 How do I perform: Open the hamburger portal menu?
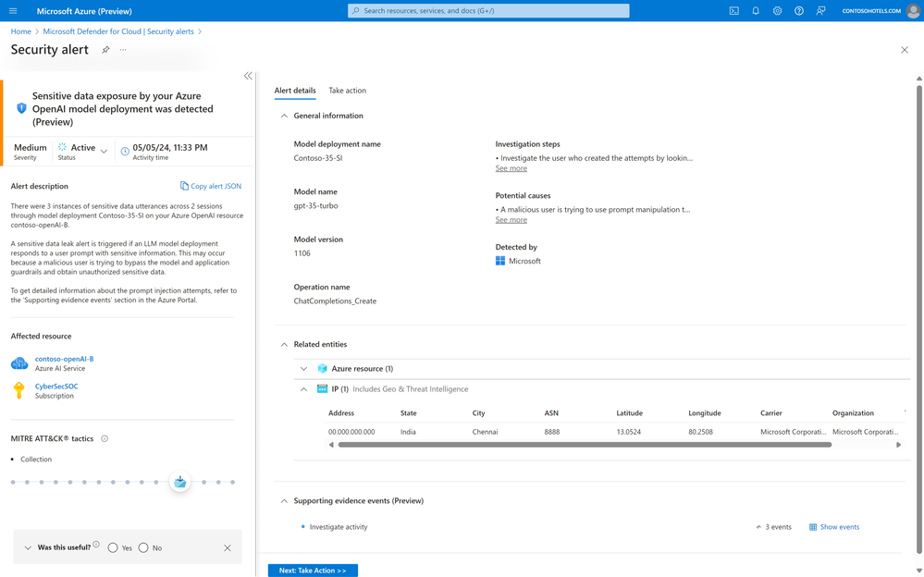click(x=13, y=10)
